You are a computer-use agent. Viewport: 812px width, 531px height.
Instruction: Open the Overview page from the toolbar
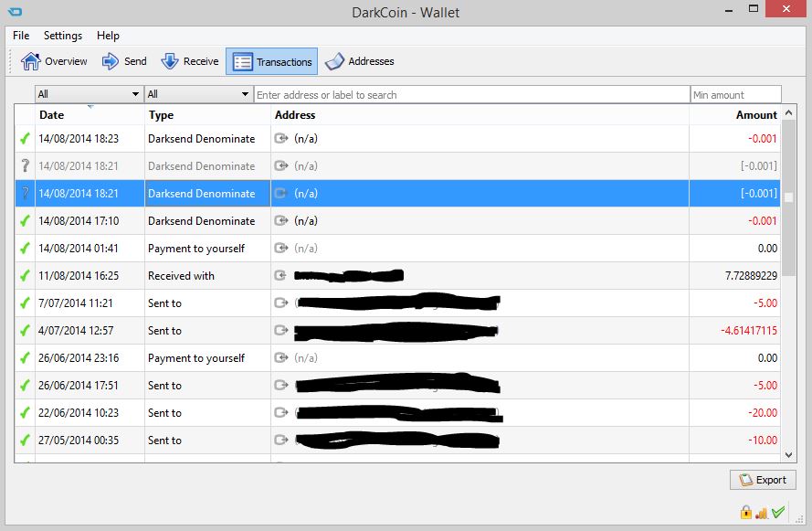tap(54, 61)
